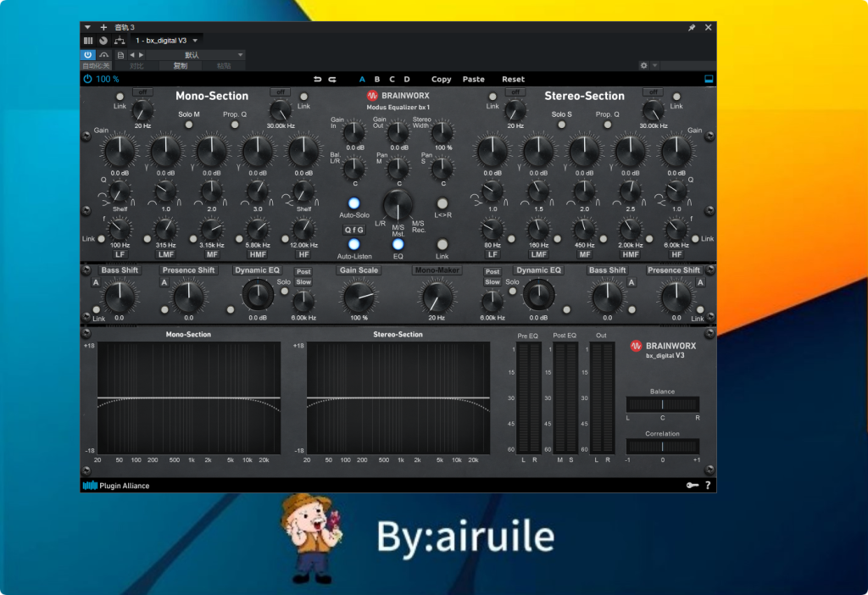
Task: Toggle Auto-Solo blue LED
Action: [x=353, y=203]
